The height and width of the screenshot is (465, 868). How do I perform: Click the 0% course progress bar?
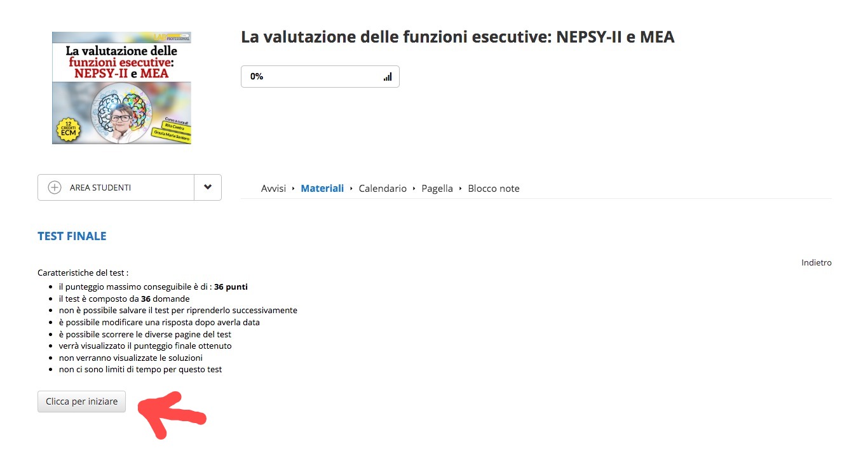pos(320,76)
